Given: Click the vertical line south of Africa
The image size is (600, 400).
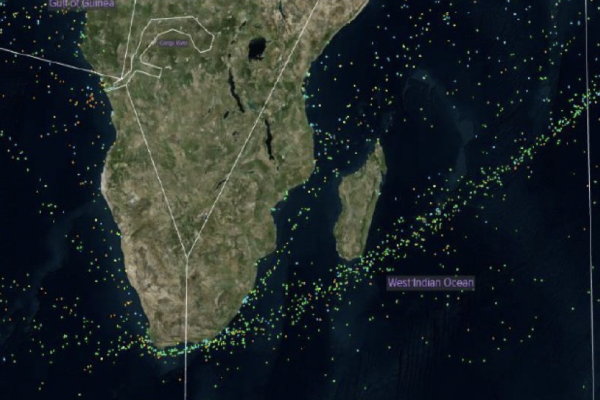Looking at the screenshot, I should pos(186,329).
